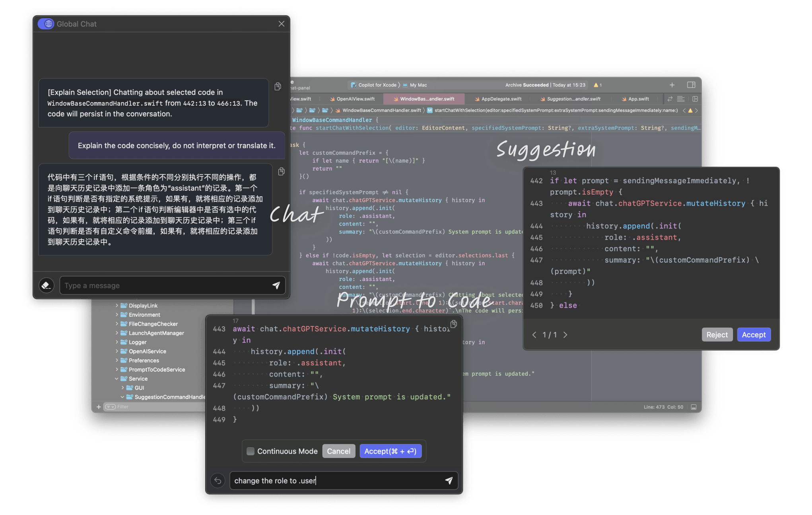The height and width of the screenshot is (515, 812).
Task: Accept the code suggestion
Action: click(x=754, y=335)
